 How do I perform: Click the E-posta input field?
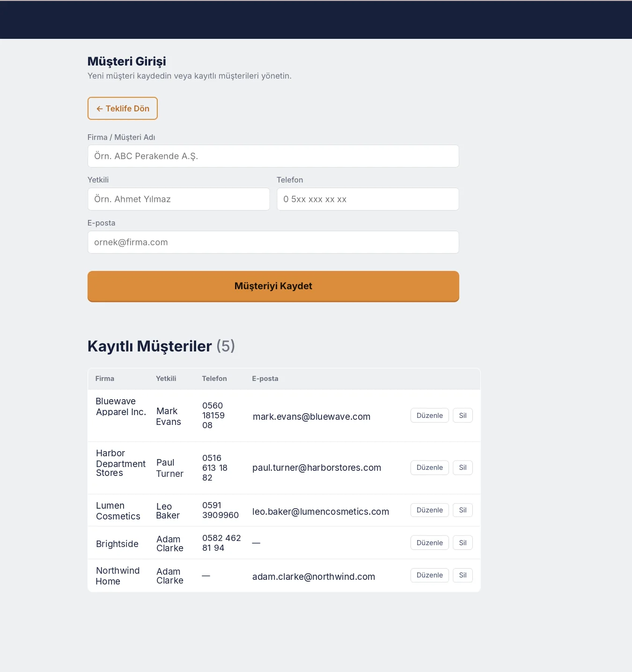tap(273, 242)
